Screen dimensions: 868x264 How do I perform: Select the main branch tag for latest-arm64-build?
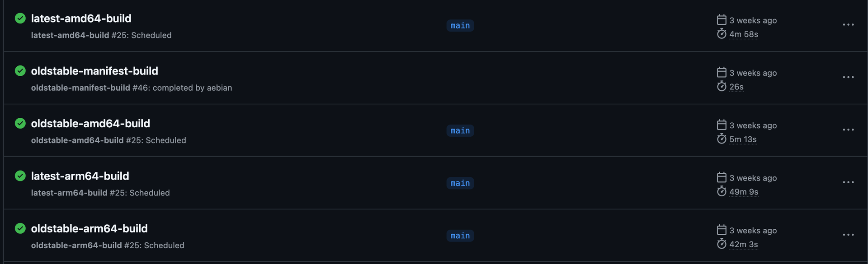460,183
